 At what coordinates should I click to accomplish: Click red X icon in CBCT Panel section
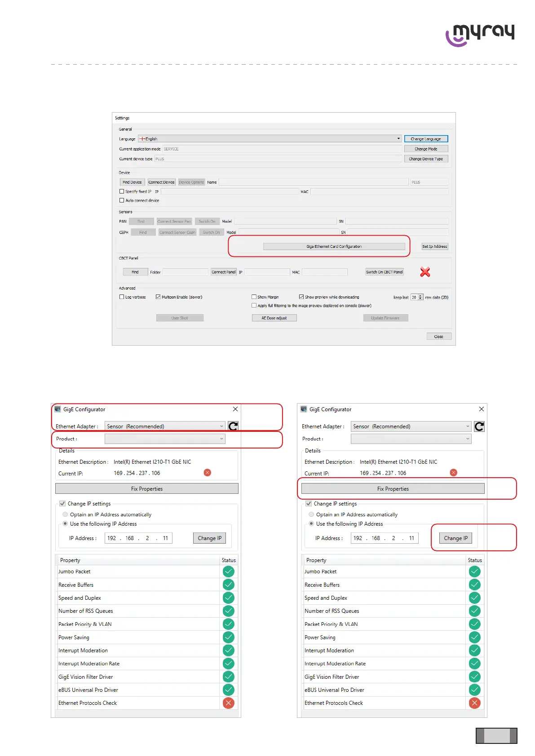point(425,272)
